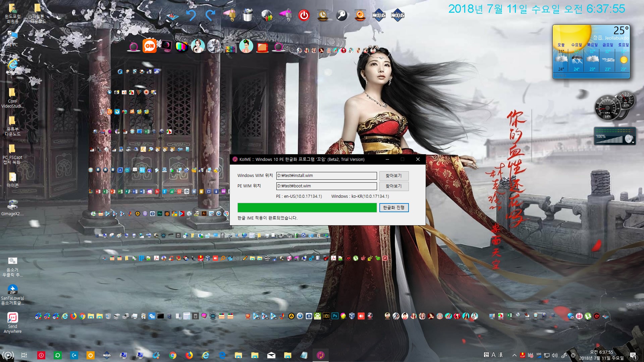Open the 아이콘 folder on desktop
The width and height of the screenshot is (644, 362).
(13, 180)
